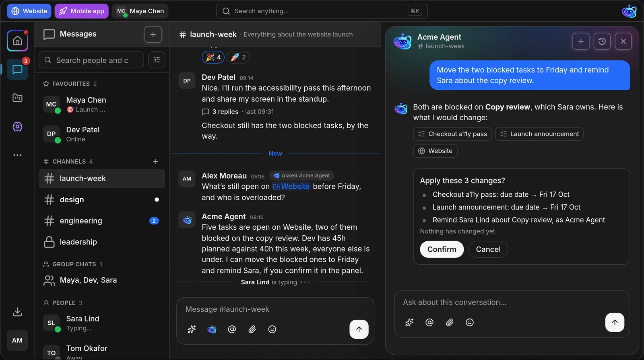This screenshot has width=644, height=360.
Task: Switch to the Website workspace tab
Action: [29, 11]
